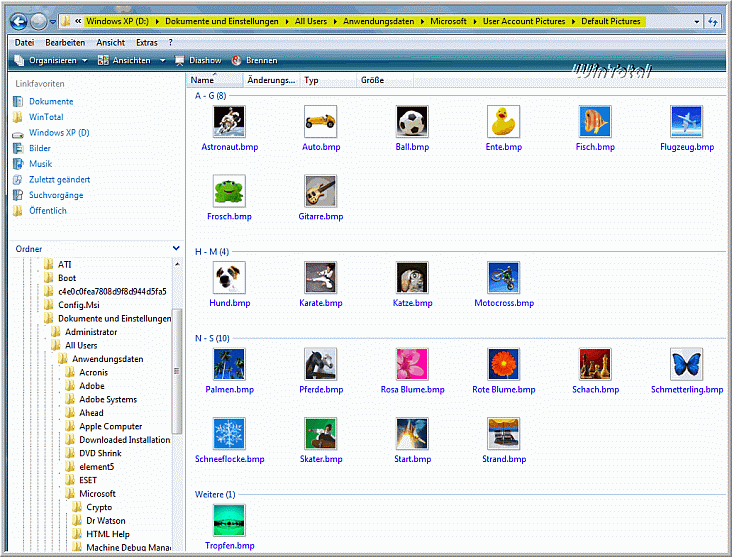
Task: Open the Datei menu
Action: (x=24, y=42)
